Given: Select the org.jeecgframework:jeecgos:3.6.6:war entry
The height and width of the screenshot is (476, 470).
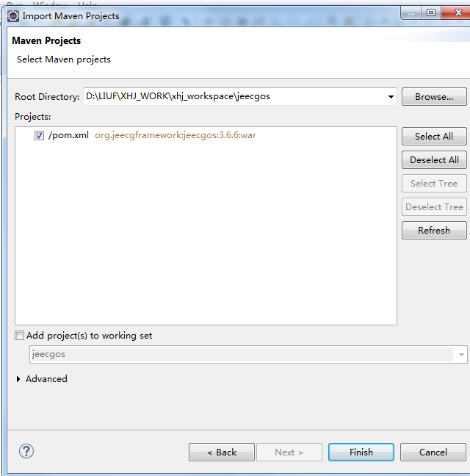Looking at the screenshot, I should (175, 135).
